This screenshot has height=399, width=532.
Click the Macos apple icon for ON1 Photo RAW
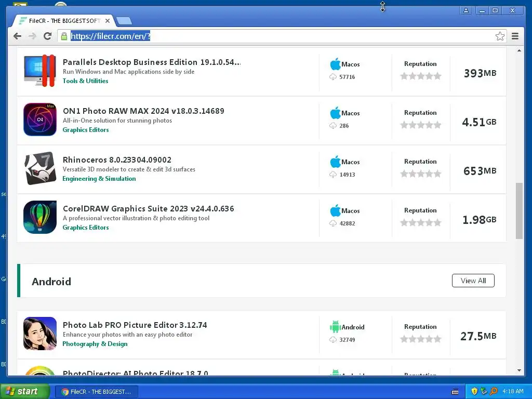click(x=335, y=113)
